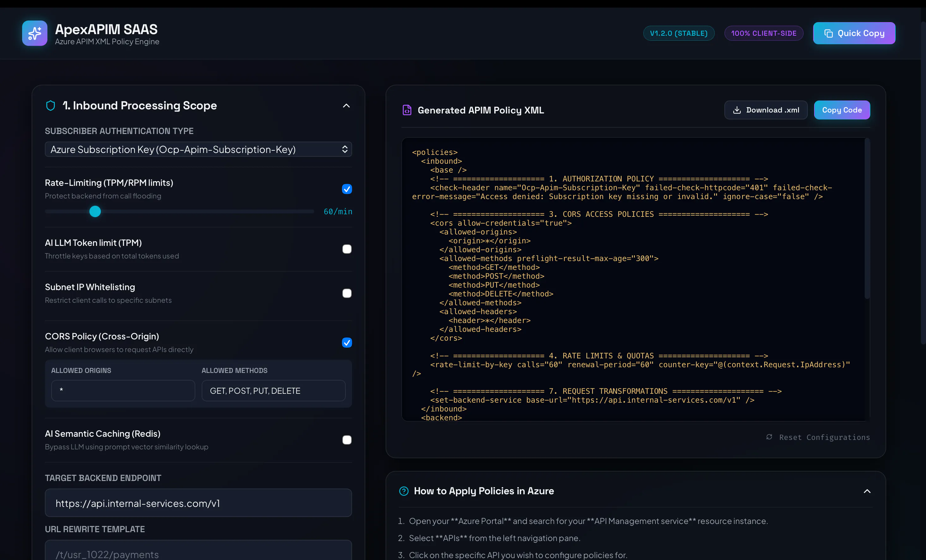This screenshot has height=560, width=926.
Task: Download the policy as .xml file
Action: [x=765, y=110]
